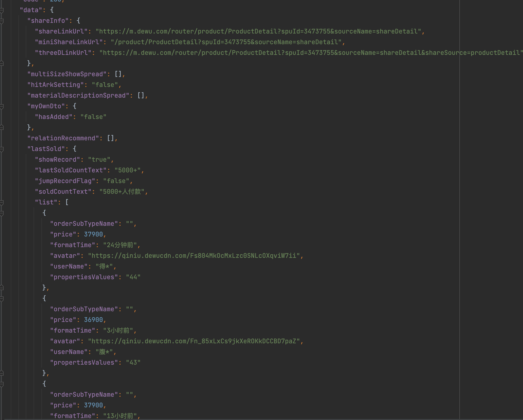This screenshot has height=420, width=523.
Task: Click price 37900 above "24分钟前"
Action: (94, 234)
